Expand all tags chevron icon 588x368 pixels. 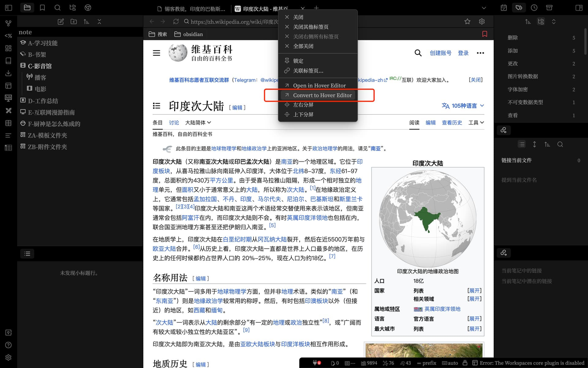tap(554, 21)
